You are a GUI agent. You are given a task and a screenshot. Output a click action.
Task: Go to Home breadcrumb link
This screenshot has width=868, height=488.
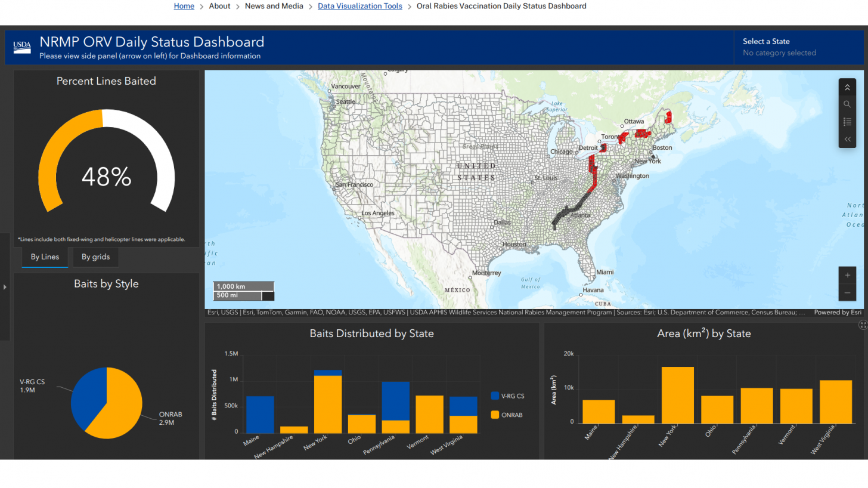(184, 6)
